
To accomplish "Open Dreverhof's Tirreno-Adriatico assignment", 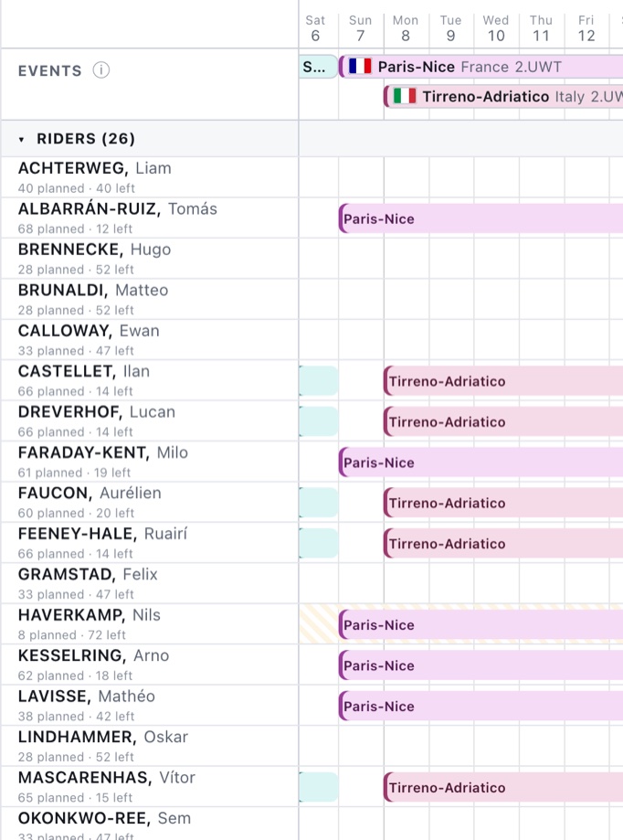I will click(x=503, y=421).
